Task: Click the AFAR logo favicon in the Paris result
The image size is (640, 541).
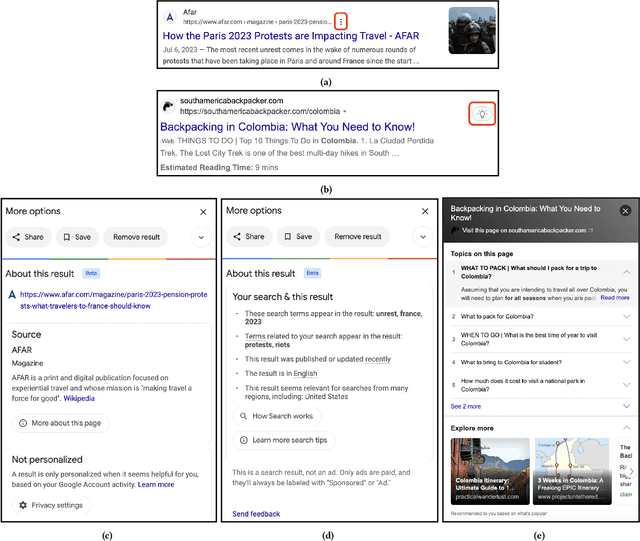Action: click(x=169, y=19)
